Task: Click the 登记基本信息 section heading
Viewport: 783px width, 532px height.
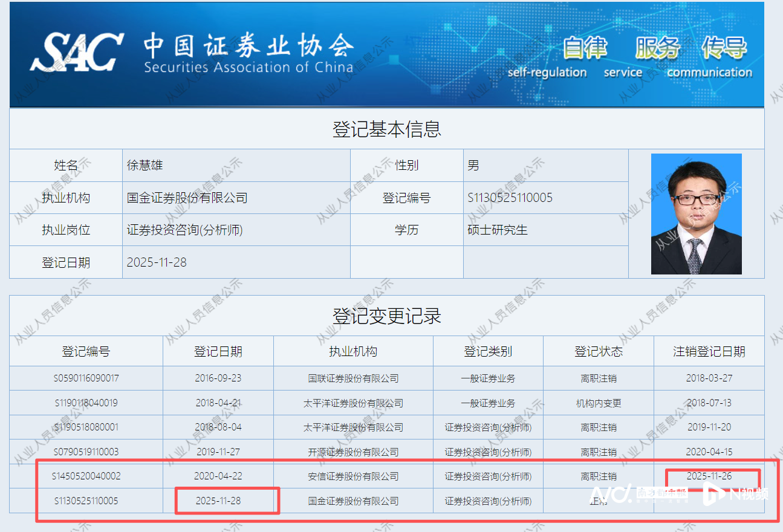Action: coord(386,129)
